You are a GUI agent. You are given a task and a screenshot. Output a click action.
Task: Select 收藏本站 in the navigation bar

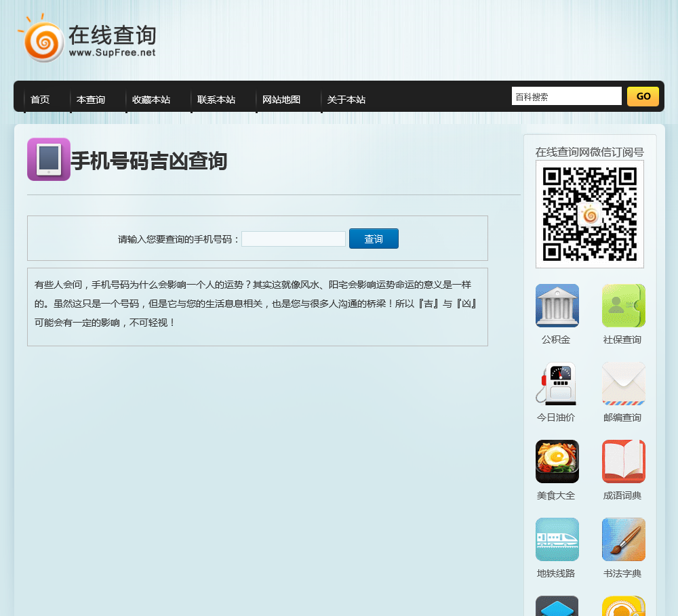click(x=151, y=100)
